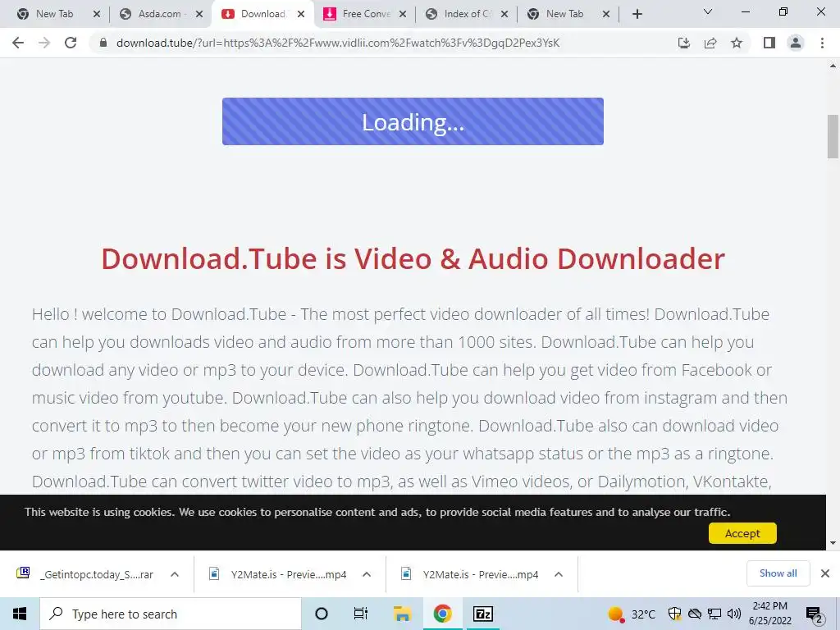Open a new tab with plus button
Screen dimensions: 840x630
click(637, 14)
